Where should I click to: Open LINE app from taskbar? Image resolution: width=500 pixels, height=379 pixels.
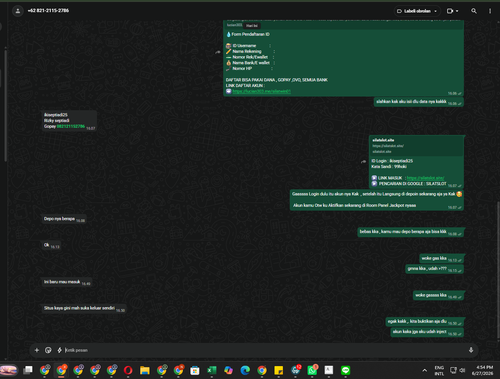click(x=345, y=370)
